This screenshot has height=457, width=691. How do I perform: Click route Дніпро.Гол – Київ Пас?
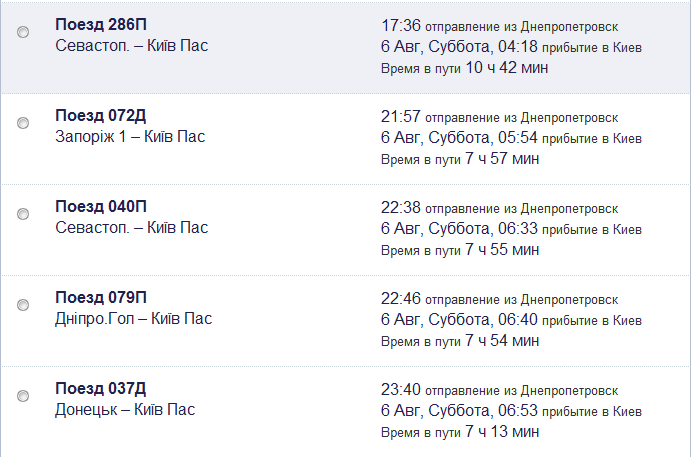(134, 319)
